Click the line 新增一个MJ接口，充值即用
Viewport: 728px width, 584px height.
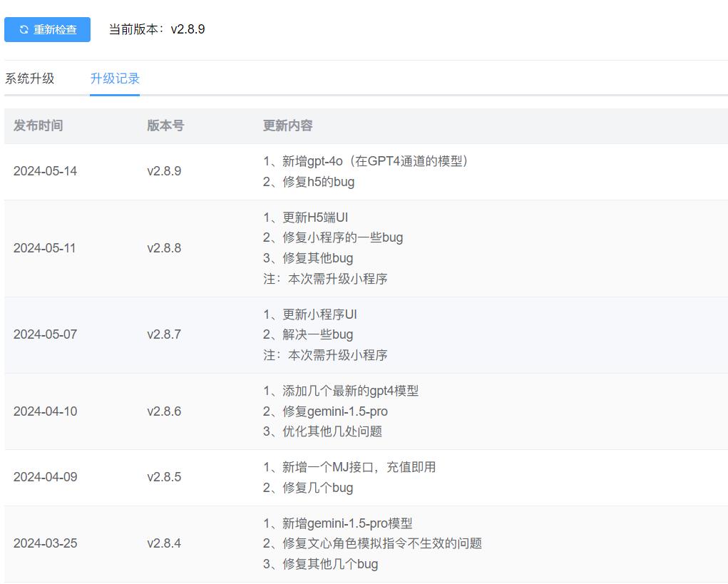(349, 468)
